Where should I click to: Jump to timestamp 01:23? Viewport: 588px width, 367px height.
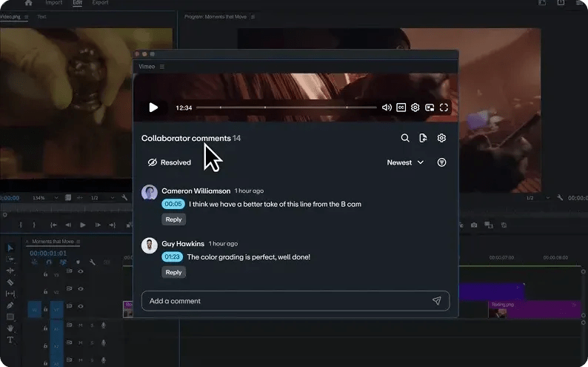(172, 257)
